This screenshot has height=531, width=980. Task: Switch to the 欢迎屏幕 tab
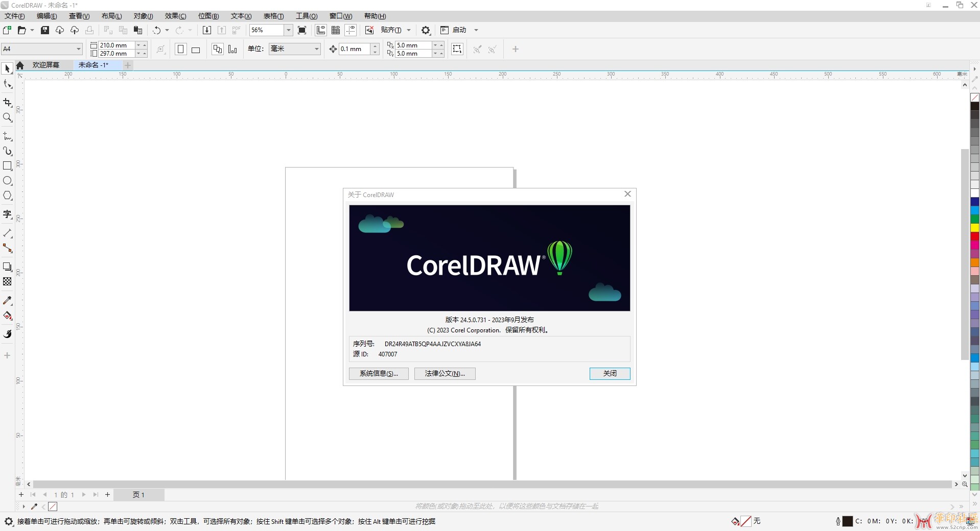(x=46, y=65)
